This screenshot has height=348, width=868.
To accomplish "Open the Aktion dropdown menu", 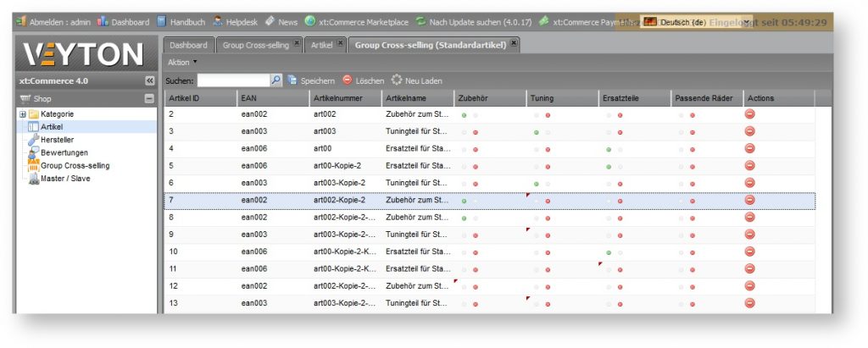I will (x=181, y=62).
